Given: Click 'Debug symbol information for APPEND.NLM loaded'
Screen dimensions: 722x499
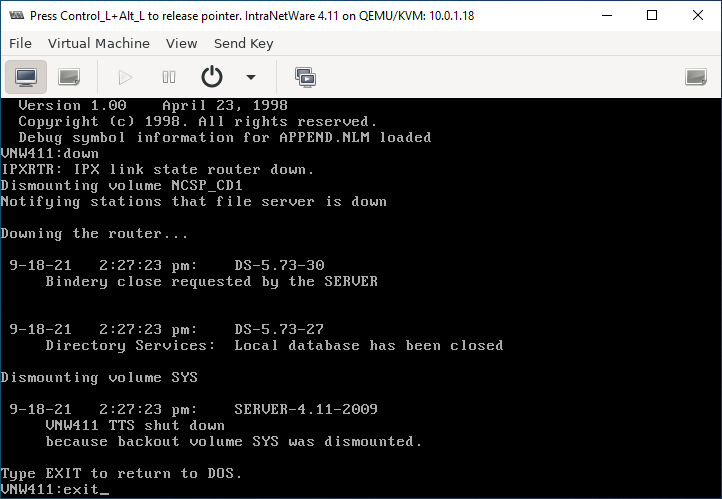Looking at the screenshot, I should point(225,137).
